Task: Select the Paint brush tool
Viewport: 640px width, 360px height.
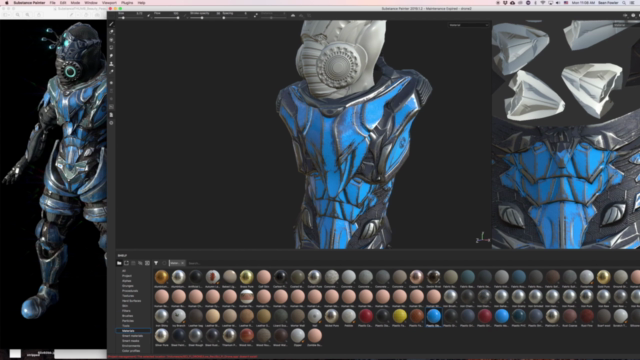Action: [111, 24]
